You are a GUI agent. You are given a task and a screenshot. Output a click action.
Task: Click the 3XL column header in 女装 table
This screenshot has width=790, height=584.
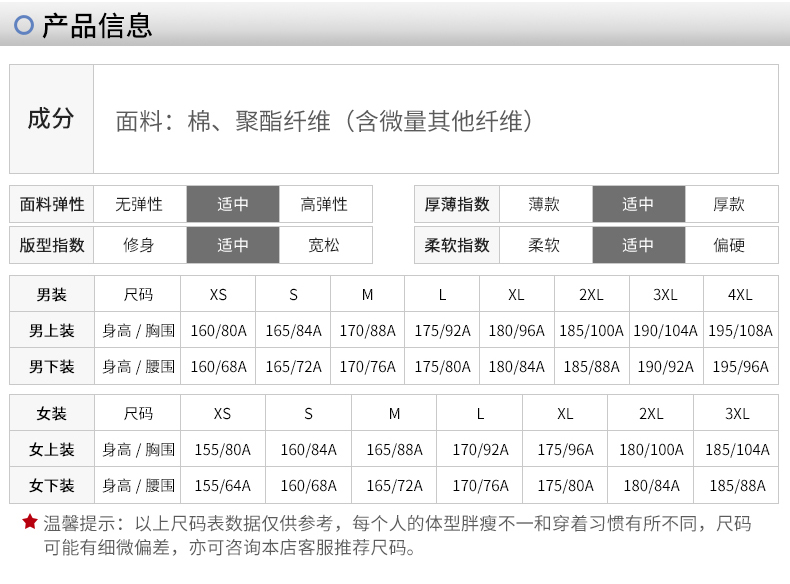tap(737, 413)
